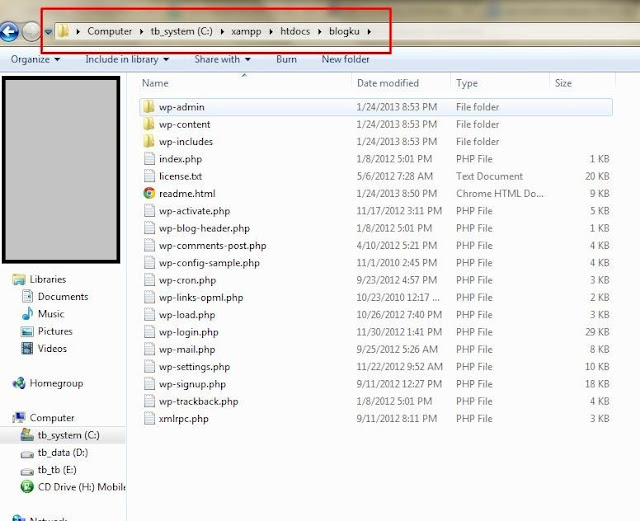Open the Organize menu
The width and height of the screenshot is (640, 521).
point(35,59)
